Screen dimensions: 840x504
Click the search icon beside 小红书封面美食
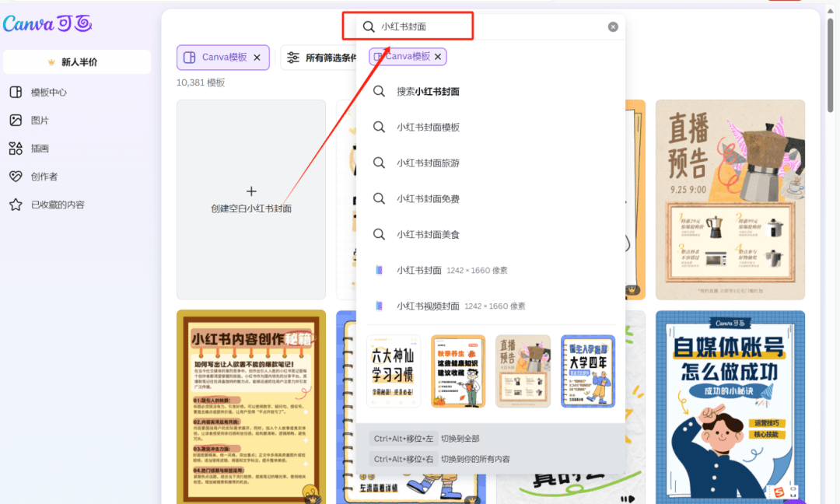pyautogui.click(x=379, y=235)
